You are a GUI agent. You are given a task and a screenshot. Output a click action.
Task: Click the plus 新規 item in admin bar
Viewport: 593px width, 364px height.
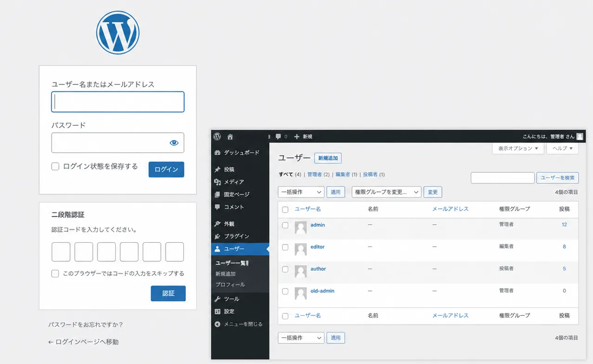(x=303, y=136)
